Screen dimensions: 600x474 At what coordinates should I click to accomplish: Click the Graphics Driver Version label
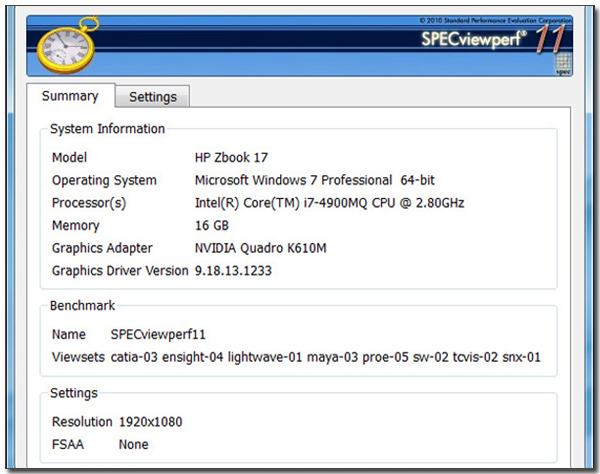120,270
